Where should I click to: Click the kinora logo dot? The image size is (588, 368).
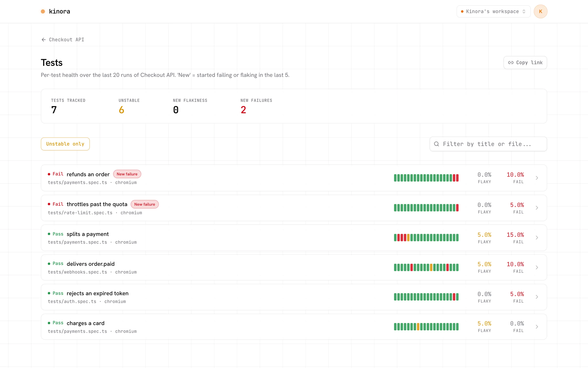click(x=43, y=11)
